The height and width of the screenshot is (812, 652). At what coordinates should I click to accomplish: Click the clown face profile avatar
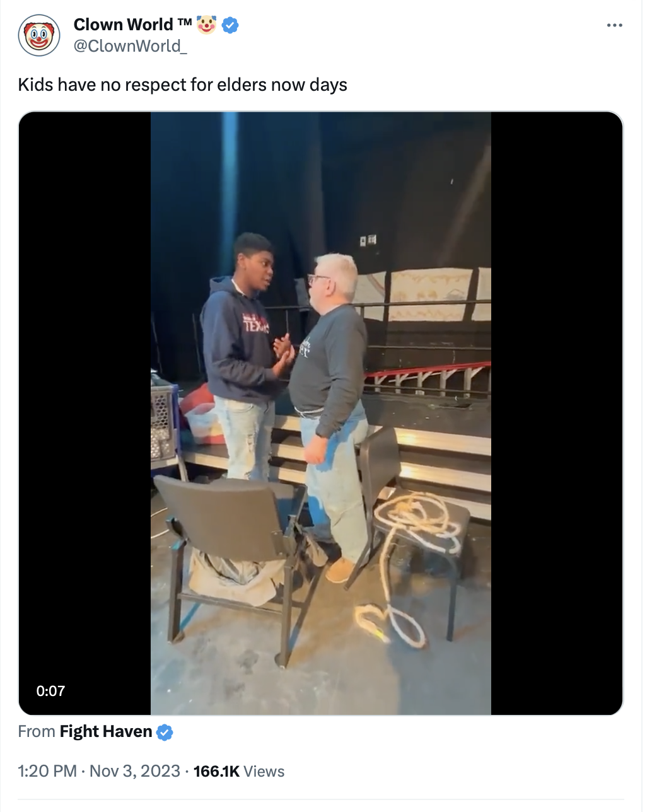coord(39,35)
